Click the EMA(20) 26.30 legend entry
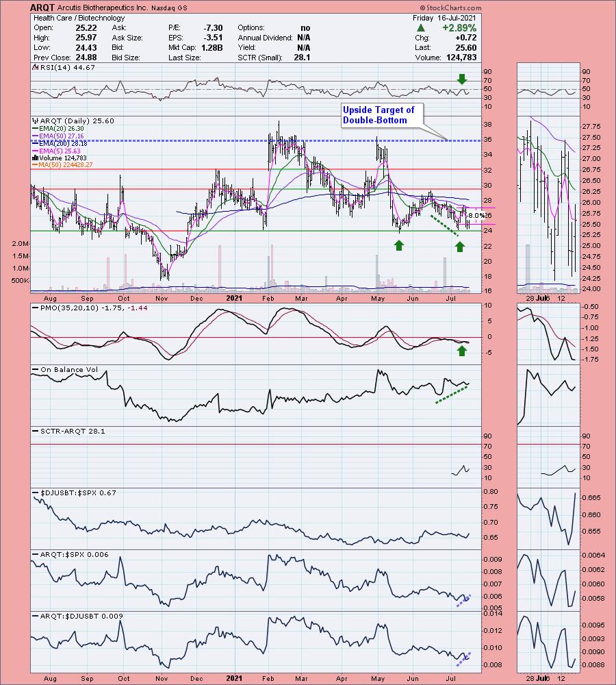This screenshot has width=616, height=685. tap(58, 129)
